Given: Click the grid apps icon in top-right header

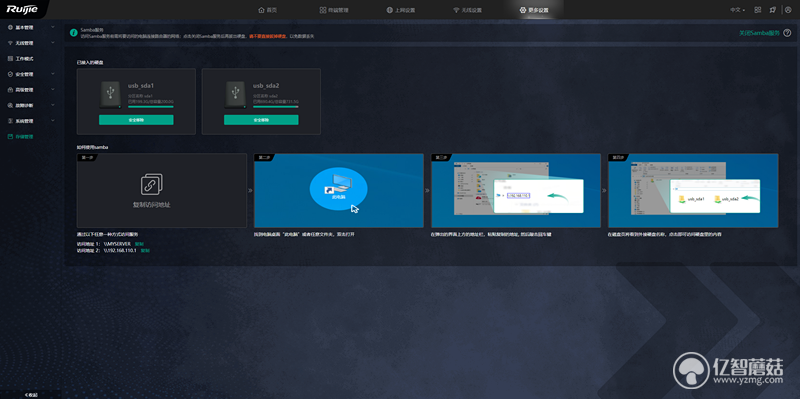Looking at the screenshot, I should click(x=758, y=10).
